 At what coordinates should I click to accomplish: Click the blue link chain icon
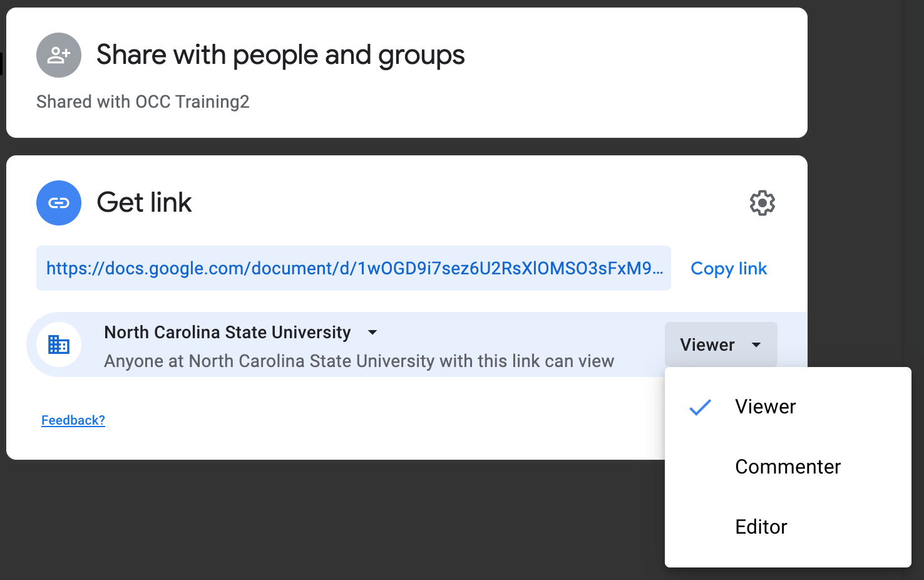59,203
